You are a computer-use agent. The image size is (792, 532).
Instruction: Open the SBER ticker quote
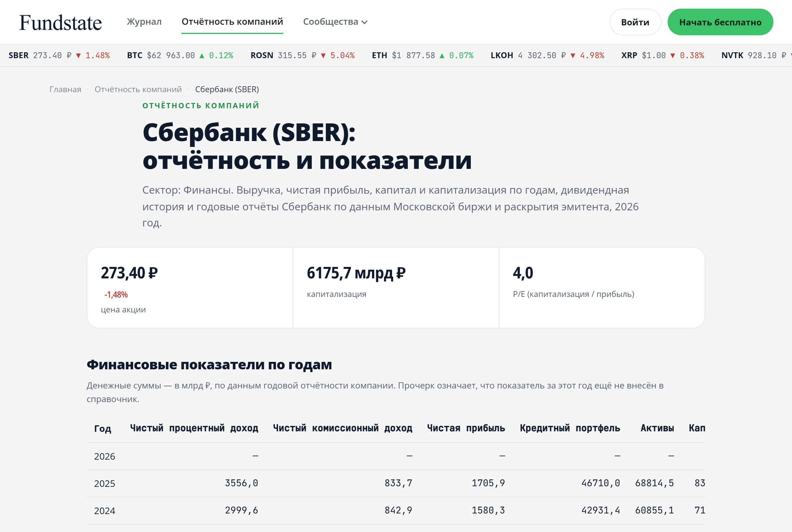click(59, 55)
